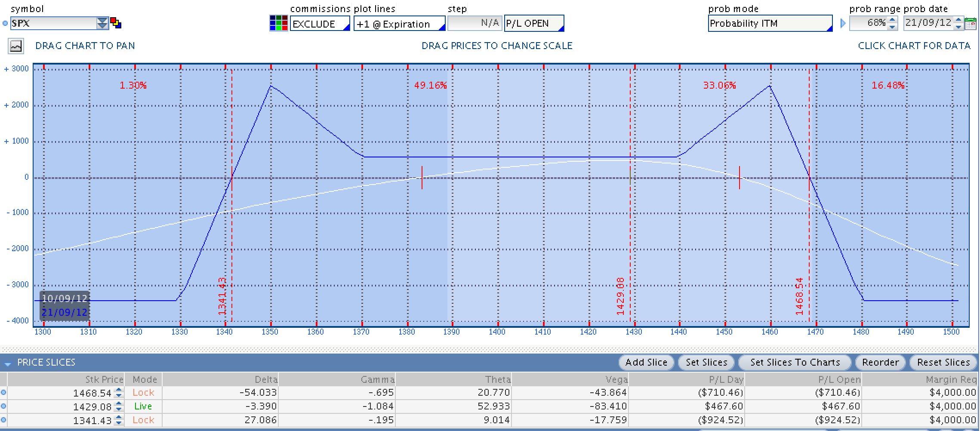Adjust the stock price stepper for 1341.43
980x431 pixels.
[119, 420]
